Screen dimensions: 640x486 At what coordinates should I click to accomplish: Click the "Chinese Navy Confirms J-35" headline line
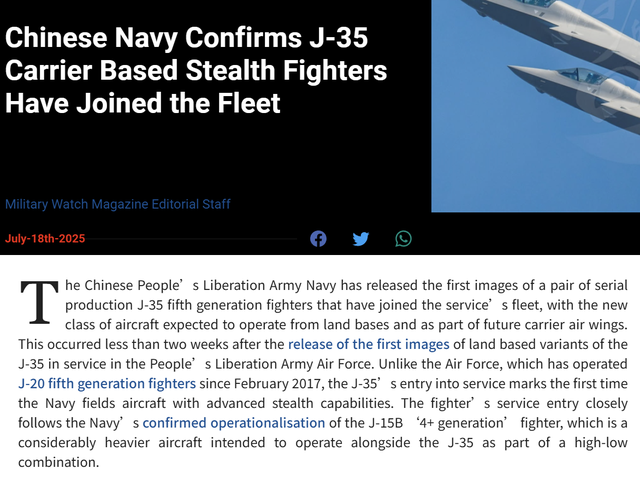click(x=187, y=38)
